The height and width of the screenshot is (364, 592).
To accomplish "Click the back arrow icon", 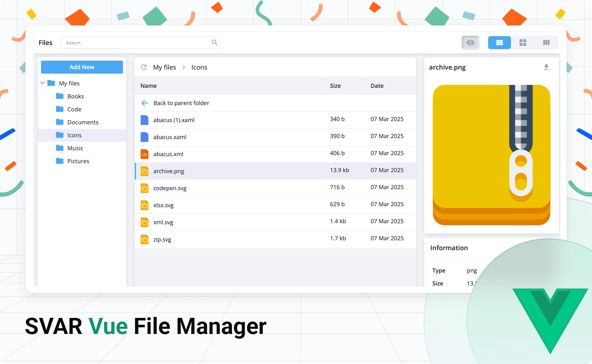I will tap(145, 103).
